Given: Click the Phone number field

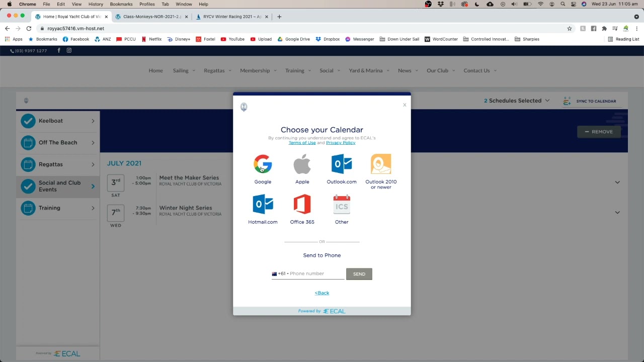Looking at the screenshot, I should [316, 274].
